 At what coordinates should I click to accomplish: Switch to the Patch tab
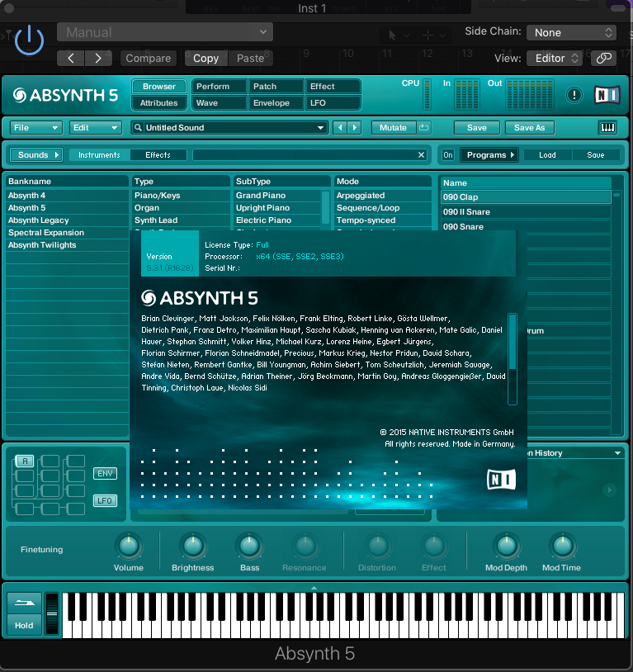pyautogui.click(x=276, y=86)
